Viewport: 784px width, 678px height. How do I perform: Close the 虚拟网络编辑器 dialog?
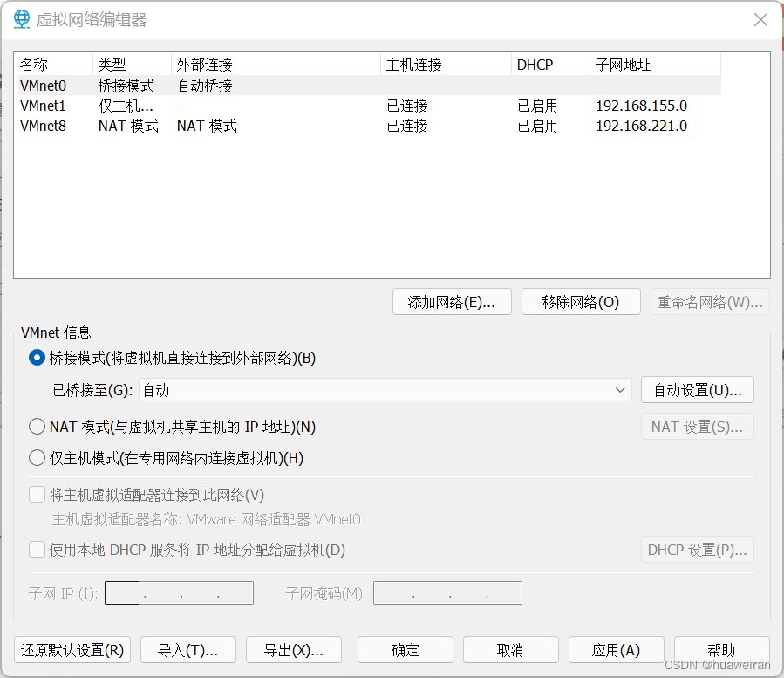tap(760, 19)
